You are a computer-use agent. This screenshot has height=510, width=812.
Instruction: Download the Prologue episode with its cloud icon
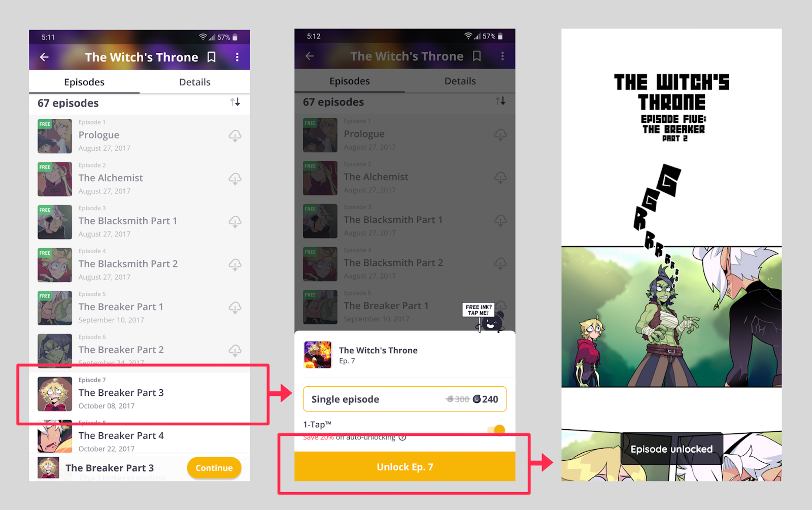[235, 135]
